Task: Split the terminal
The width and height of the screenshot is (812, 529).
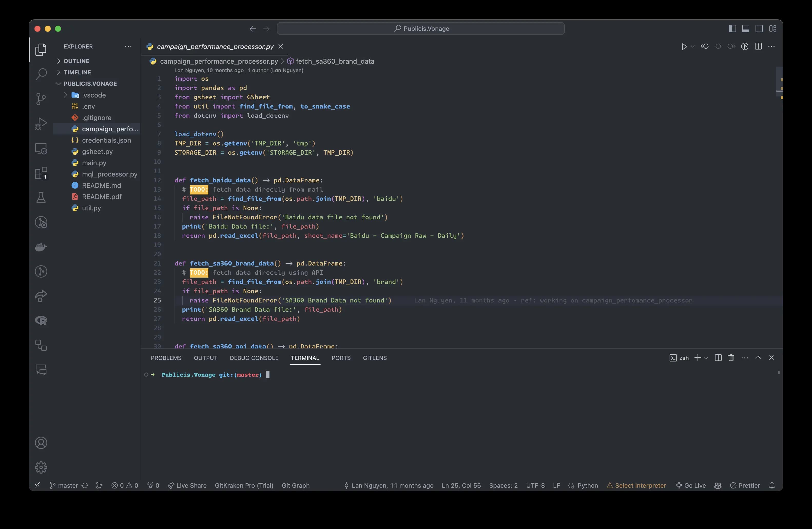Action: [718, 358]
